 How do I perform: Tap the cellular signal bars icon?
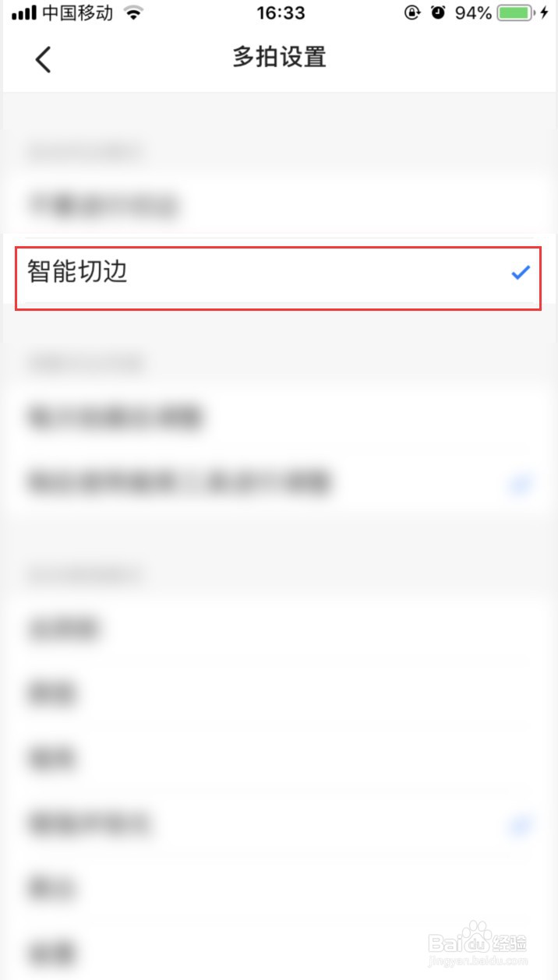coord(24,13)
